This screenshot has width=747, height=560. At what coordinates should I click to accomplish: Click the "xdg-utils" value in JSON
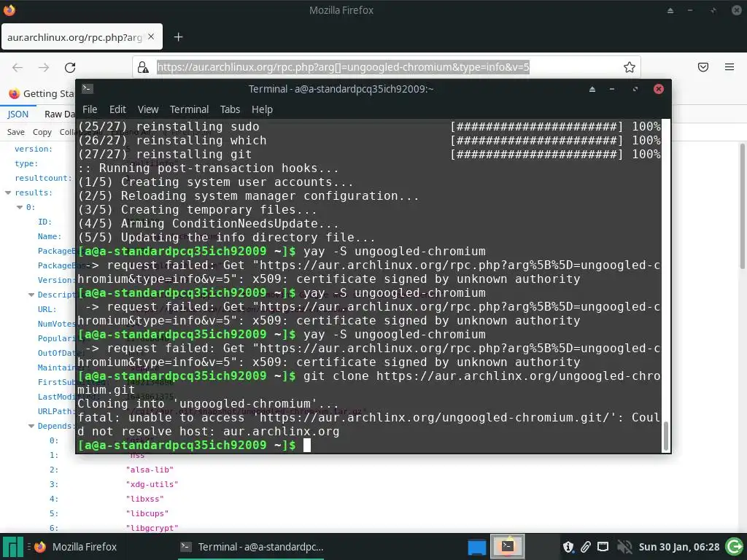(152, 484)
